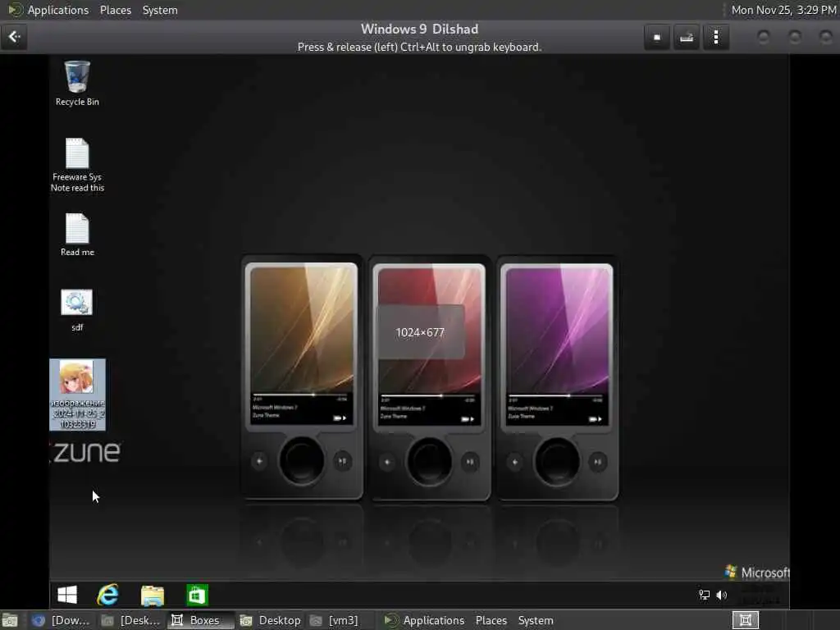
Task: Switch to the Desktop window in panel
Action: click(271, 620)
